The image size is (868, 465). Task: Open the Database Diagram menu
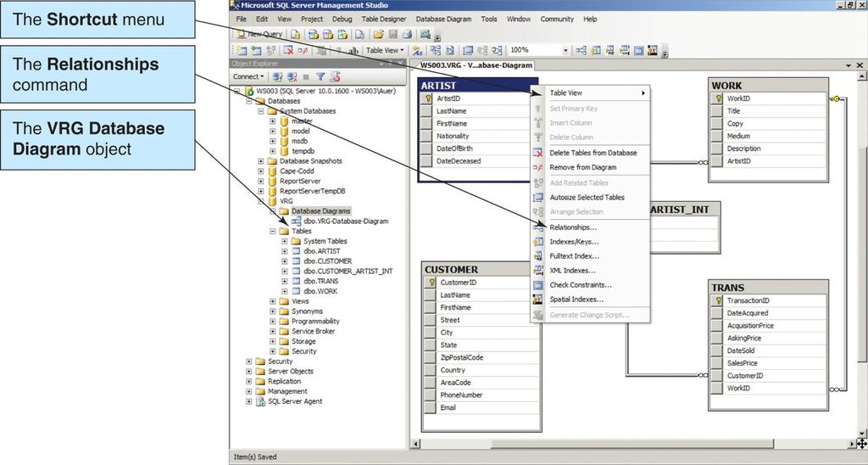[x=443, y=19]
